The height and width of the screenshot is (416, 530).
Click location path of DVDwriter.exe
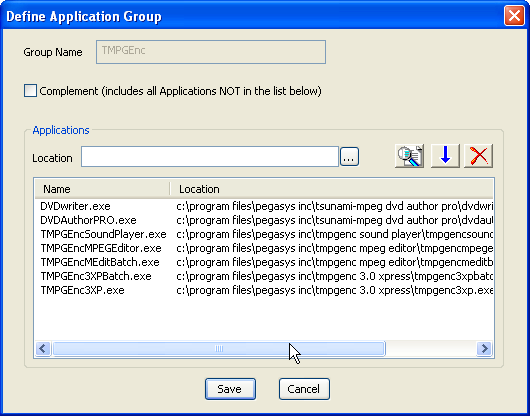click(335, 206)
